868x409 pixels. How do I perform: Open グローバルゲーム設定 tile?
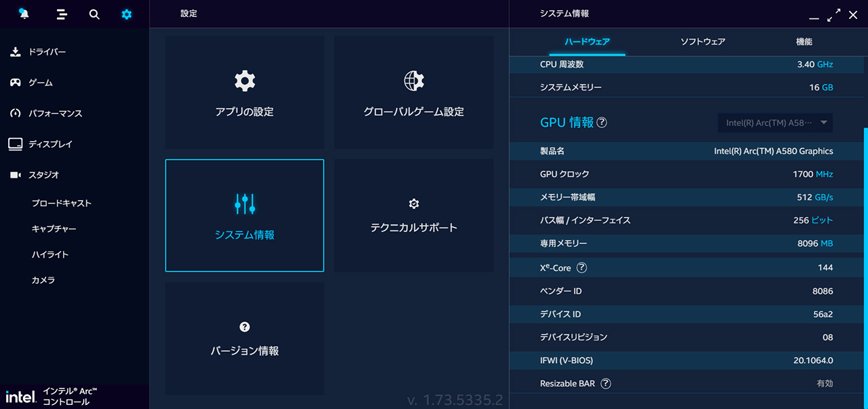coord(414,92)
